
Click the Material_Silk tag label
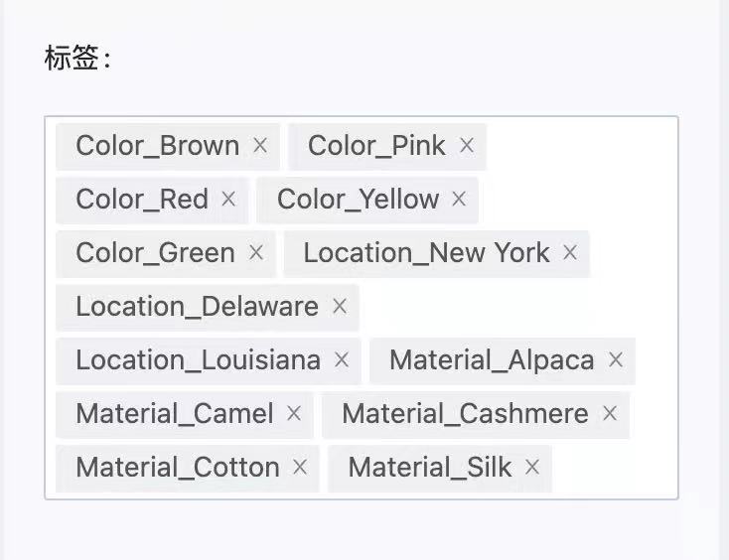tap(429, 468)
